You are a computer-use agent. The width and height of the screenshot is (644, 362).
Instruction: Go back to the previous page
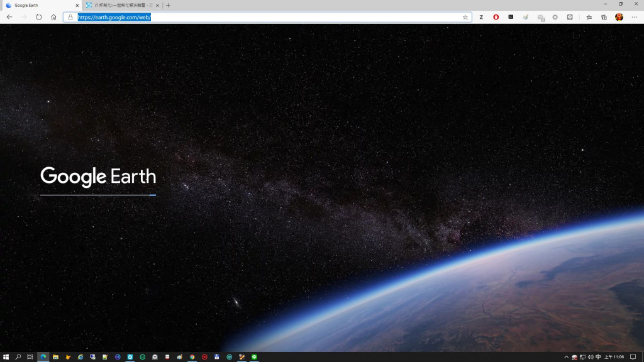[9, 17]
